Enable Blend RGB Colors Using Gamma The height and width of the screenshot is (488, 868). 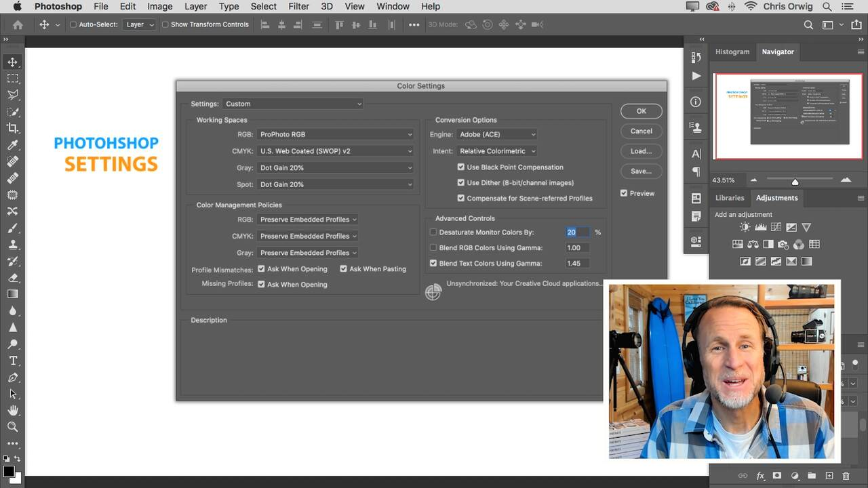pos(433,247)
